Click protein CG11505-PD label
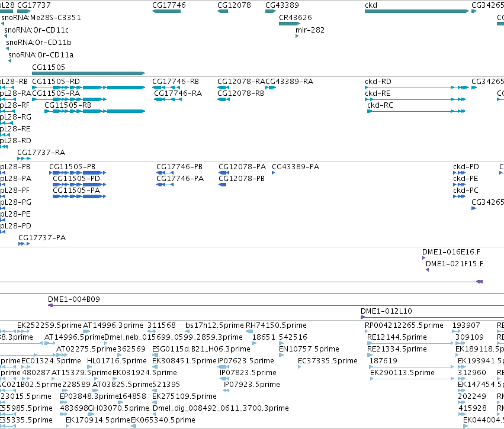 click(76, 179)
